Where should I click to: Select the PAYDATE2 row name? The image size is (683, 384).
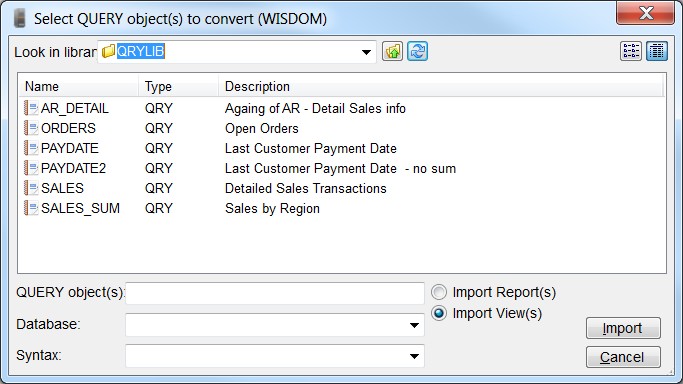coord(74,168)
